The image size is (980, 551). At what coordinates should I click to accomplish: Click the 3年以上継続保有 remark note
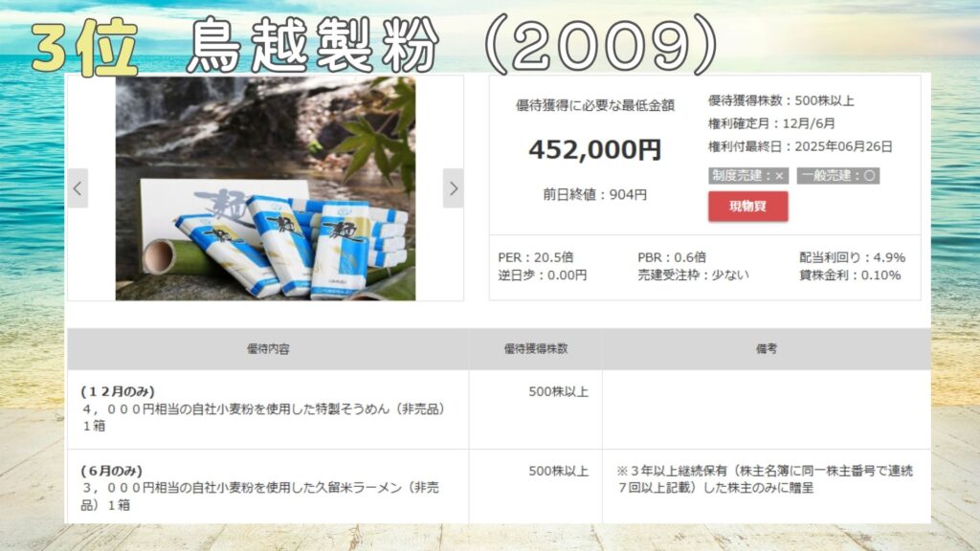tap(765, 479)
